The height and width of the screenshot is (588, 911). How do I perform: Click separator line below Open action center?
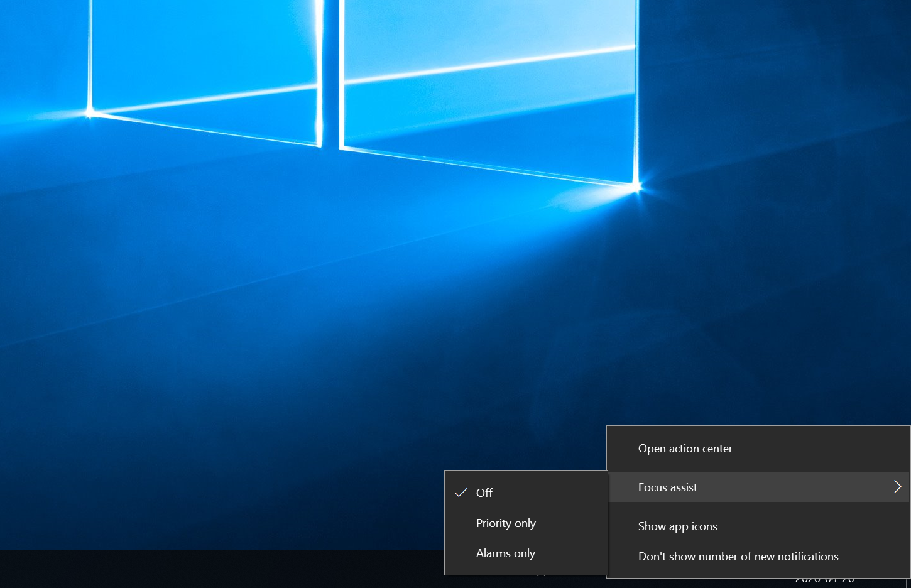(x=758, y=467)
